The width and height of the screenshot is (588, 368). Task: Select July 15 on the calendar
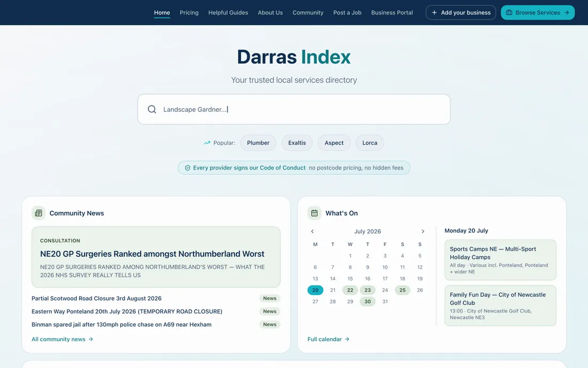(350, 279)
